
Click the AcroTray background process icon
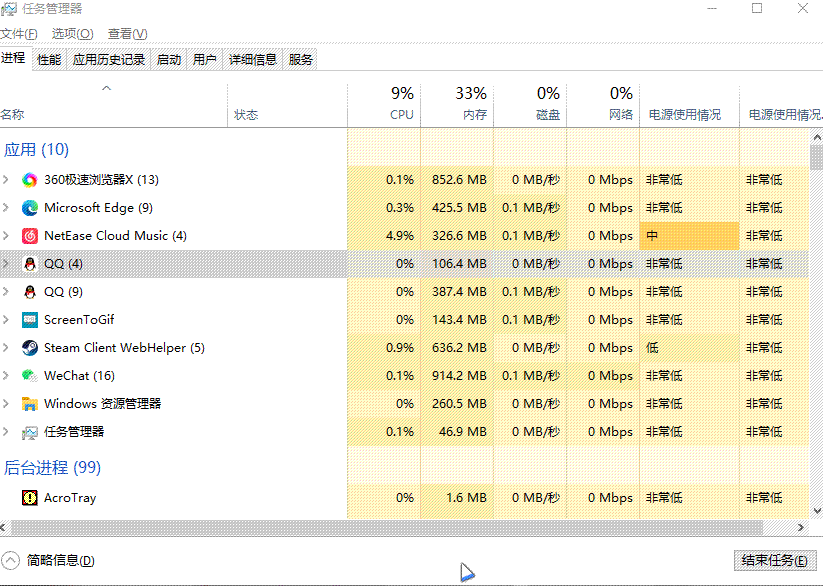[28, 497]
